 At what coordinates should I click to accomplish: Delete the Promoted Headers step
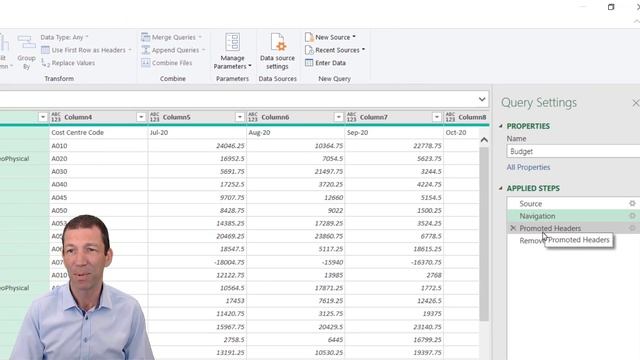[x=513, y=228]
